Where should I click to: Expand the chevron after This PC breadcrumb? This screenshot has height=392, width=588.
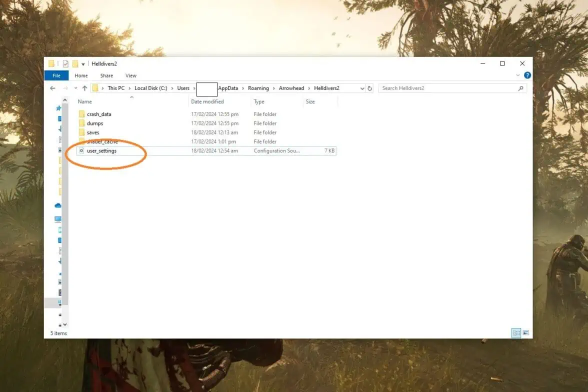click(x=130, y=88)
